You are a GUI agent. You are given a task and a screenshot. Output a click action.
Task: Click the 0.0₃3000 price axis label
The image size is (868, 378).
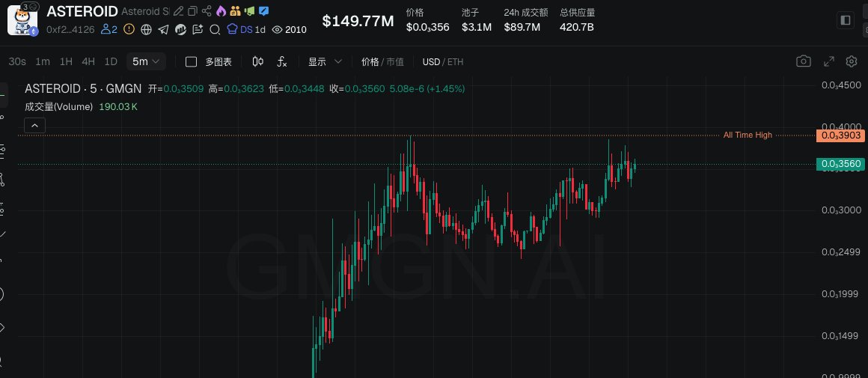[x=841, y=210]
